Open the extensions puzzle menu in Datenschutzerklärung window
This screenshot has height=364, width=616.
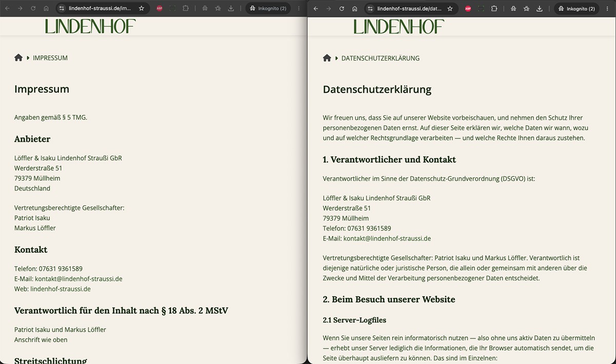(x=494, y=8)
